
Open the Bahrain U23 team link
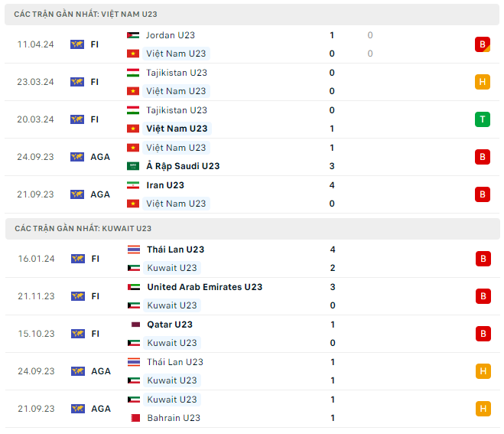173,418
